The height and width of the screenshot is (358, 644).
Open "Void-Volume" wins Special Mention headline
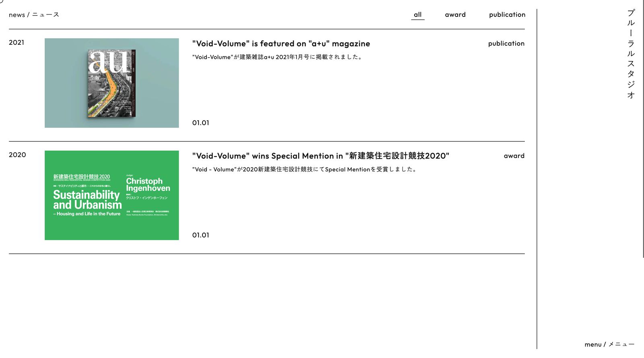(x=320, y=156)
